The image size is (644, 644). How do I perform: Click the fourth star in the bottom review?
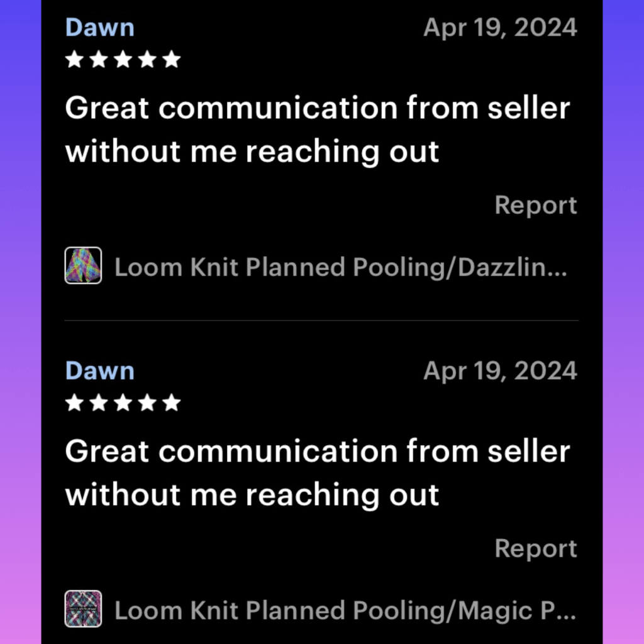click(147, 402)
